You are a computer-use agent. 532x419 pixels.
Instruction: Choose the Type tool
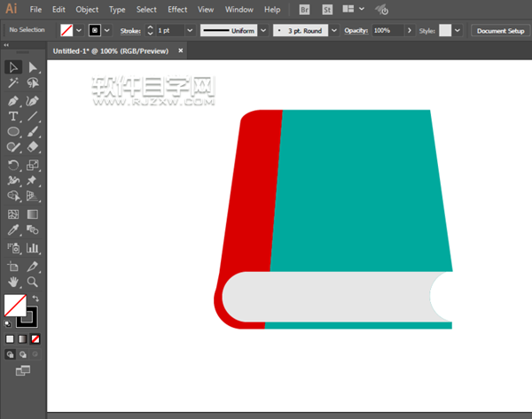tap(13, 116)
